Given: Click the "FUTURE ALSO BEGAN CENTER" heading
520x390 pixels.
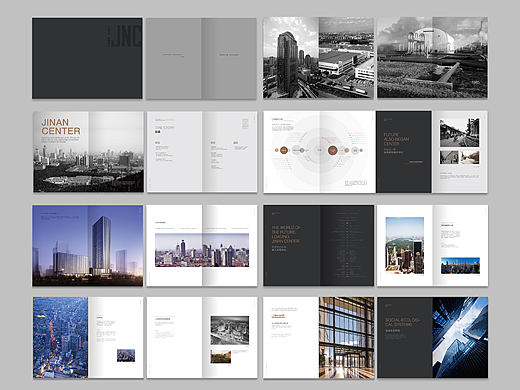Looking at the screenshot, I should (396, 139).
